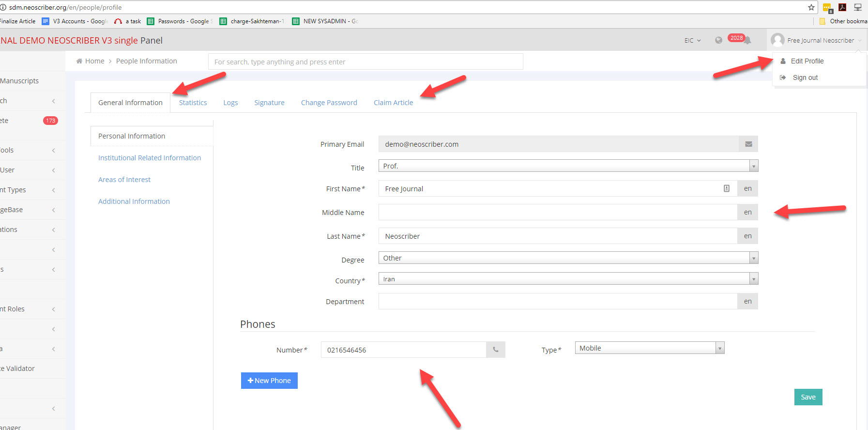Click the monitor extension icon in browser toolbar
868x430 pixels.
click(858, 7)
